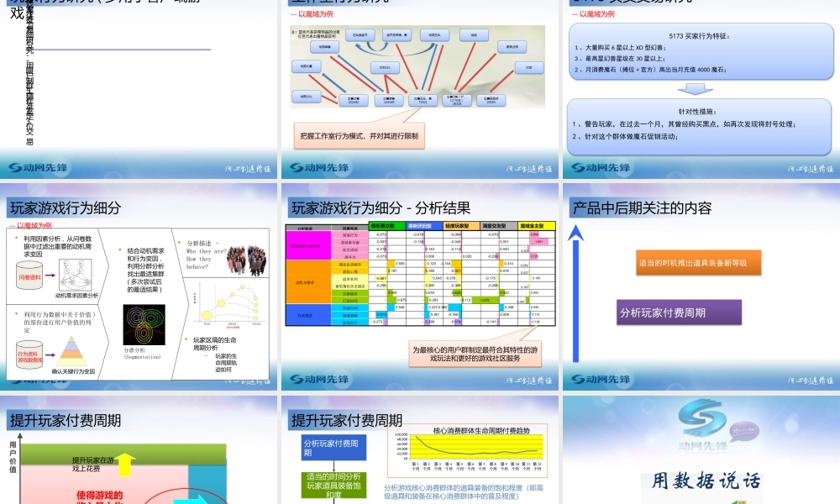Open the workshop arrow-diagram slide thumbnail
Image resolution: width=840 pixels, height=504 pixels.
click(419, 88)
